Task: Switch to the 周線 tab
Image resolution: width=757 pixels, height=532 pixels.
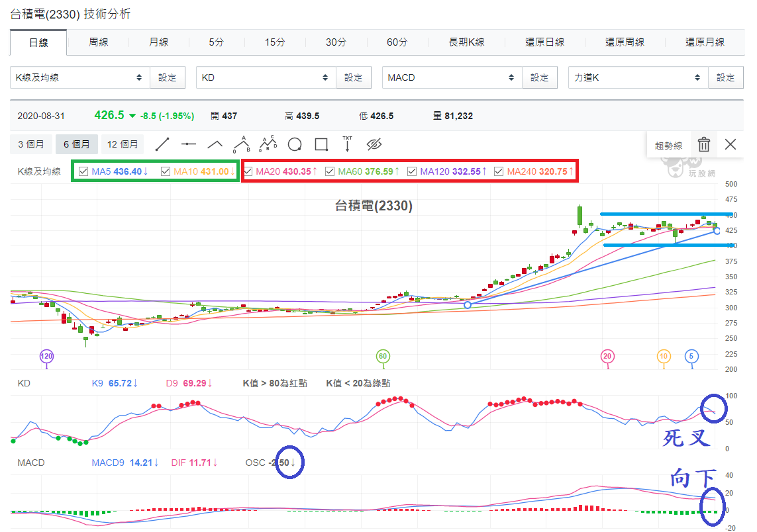Action: point(99,42)
